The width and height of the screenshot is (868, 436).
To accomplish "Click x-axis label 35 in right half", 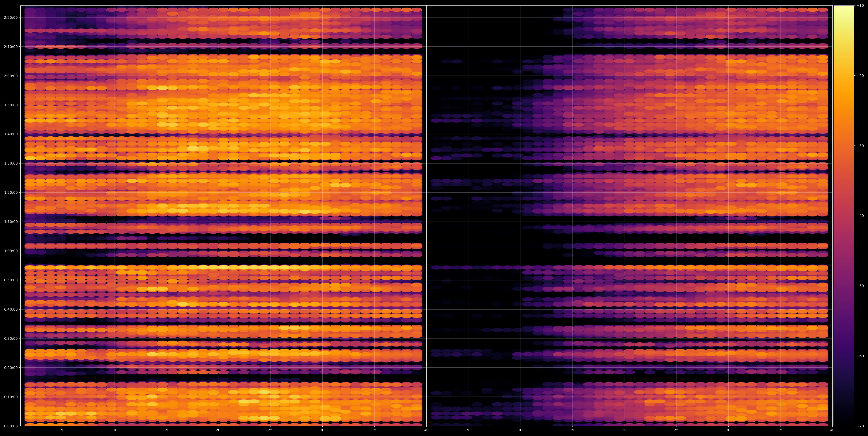I will (x=780, y=430).
